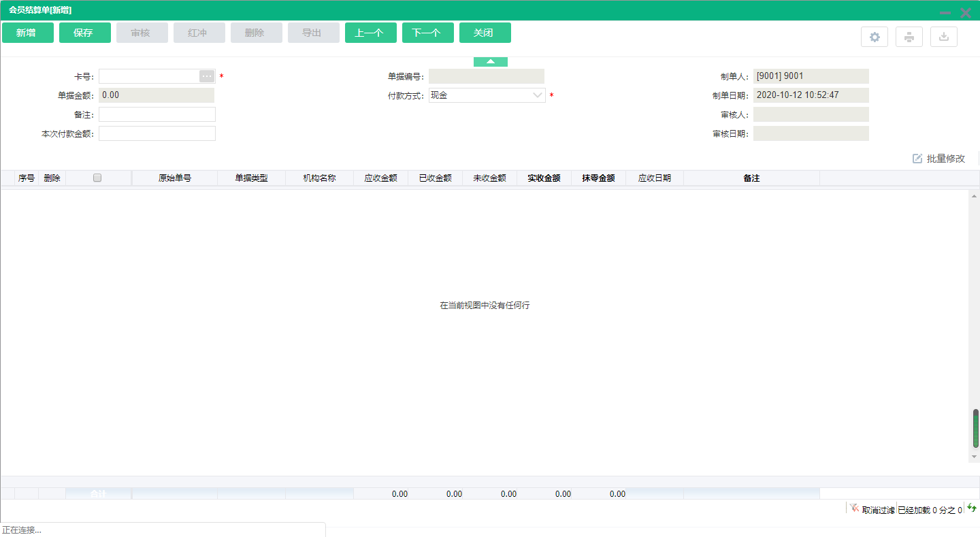980x537 pixels.
Task: Sort by 单据类型 column header
Action: [252, 178]
